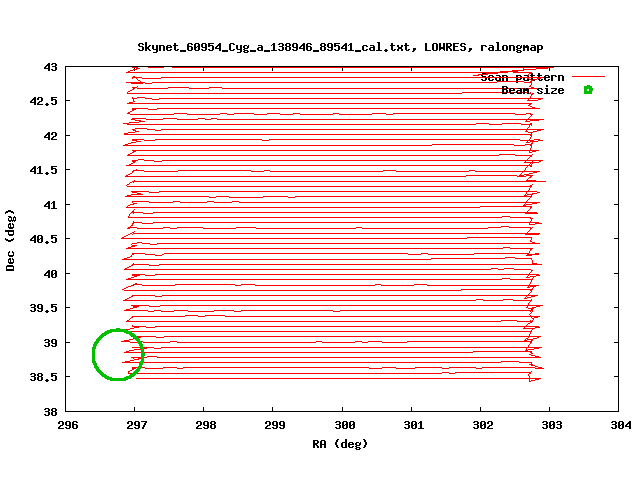This screenshot has height=480, width=640.
Task: Click the red scan pattern legend line sample
Action: click(588, 76)
